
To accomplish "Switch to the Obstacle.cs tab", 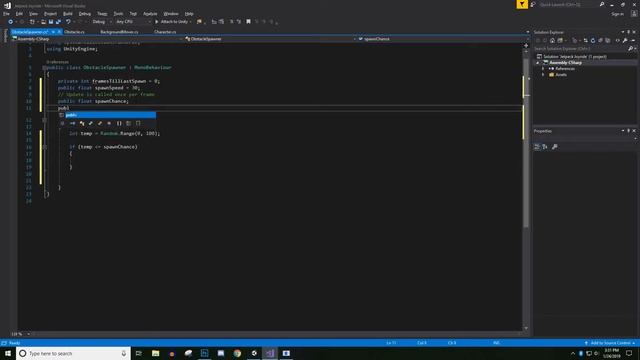I will (74, 32).
